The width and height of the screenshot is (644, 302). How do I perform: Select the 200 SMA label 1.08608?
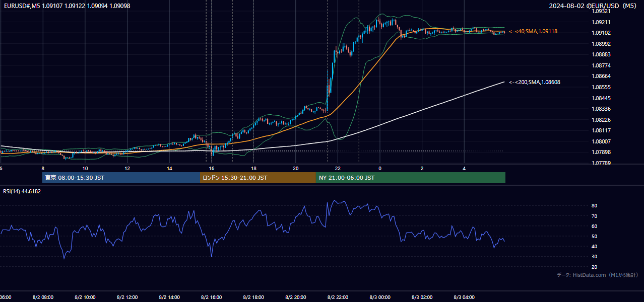[535, 82]
